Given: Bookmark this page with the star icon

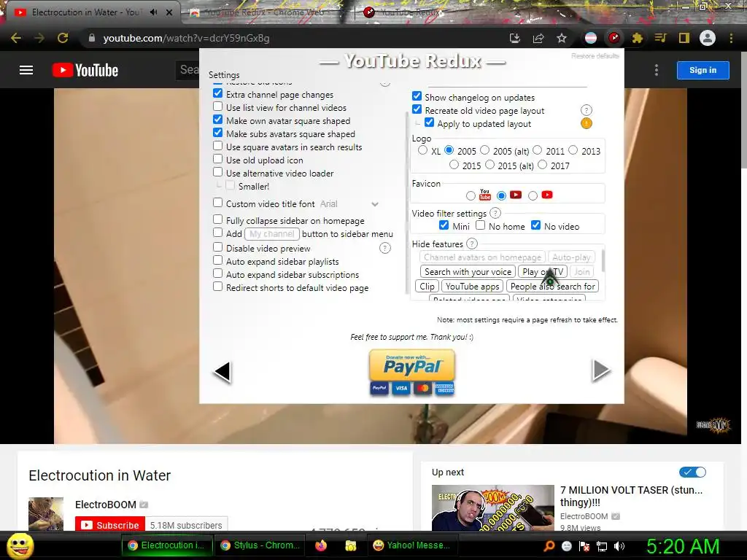Looking at the screenshot, I should click(x=562, y=38).
